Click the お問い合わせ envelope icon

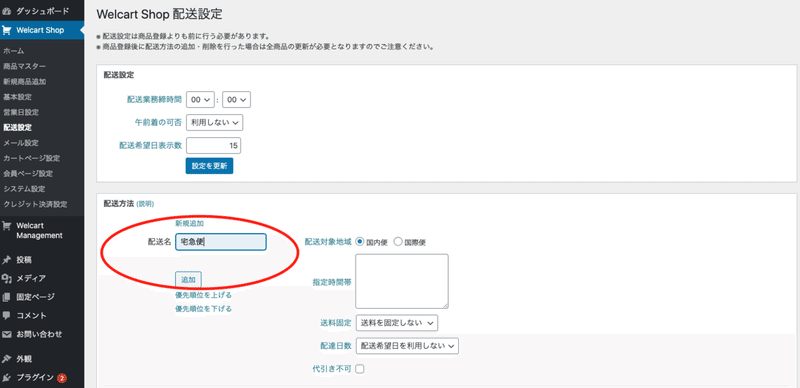(x=7, y=334)
